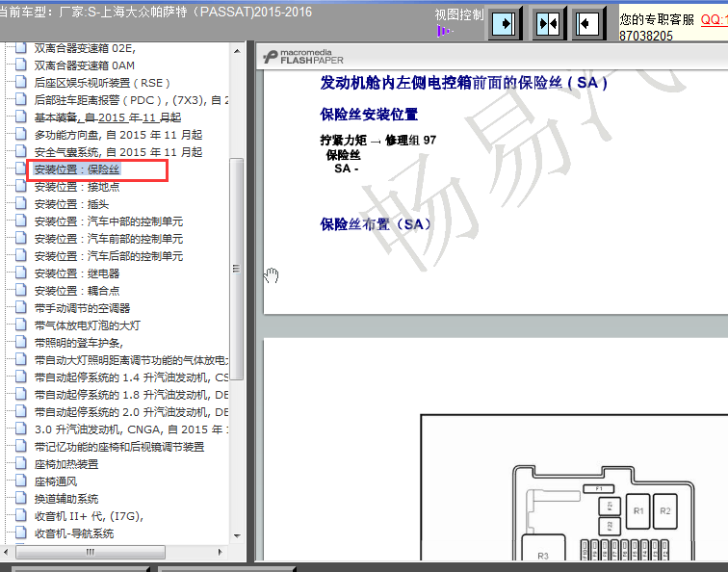Open 多功能方向盘 entry
The width and height of the screenshot is (728, 572).
[x=117, y=135]
